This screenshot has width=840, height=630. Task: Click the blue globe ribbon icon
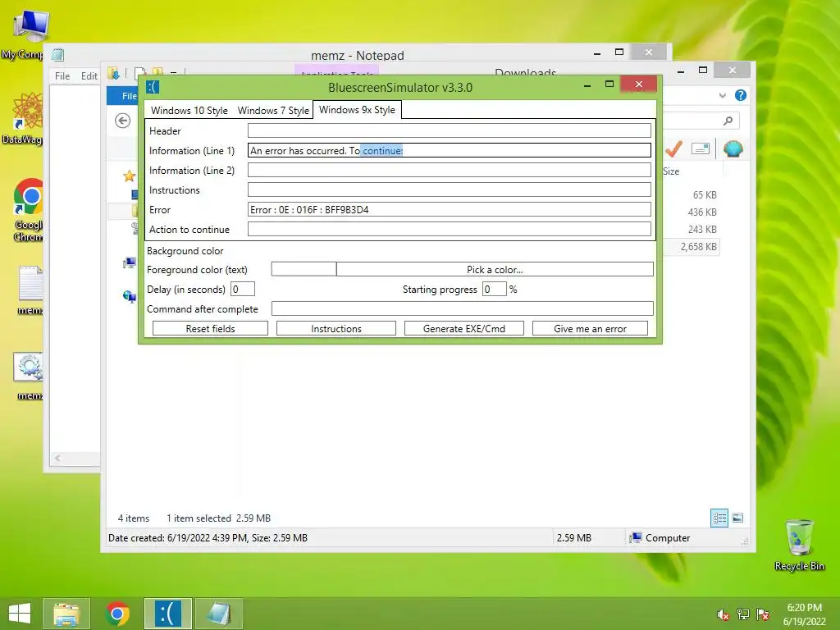pyautogui.click(x=733, y=148)
